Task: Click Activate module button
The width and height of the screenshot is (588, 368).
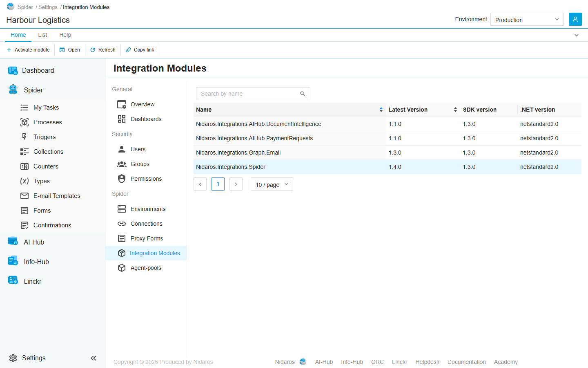Action: 28,50
